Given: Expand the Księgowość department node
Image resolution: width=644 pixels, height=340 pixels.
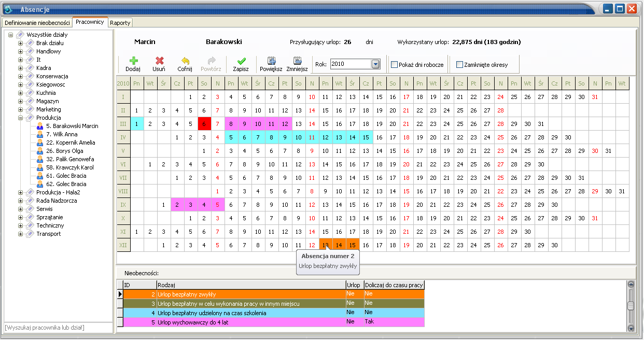Looking at the screenshot, I should pyautogui.click(x=21, y=84).
